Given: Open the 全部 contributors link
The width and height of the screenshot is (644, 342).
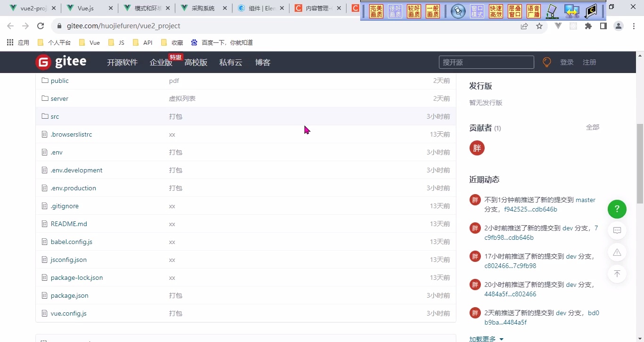Looking at the screenshot, I should tap(593, 127).
